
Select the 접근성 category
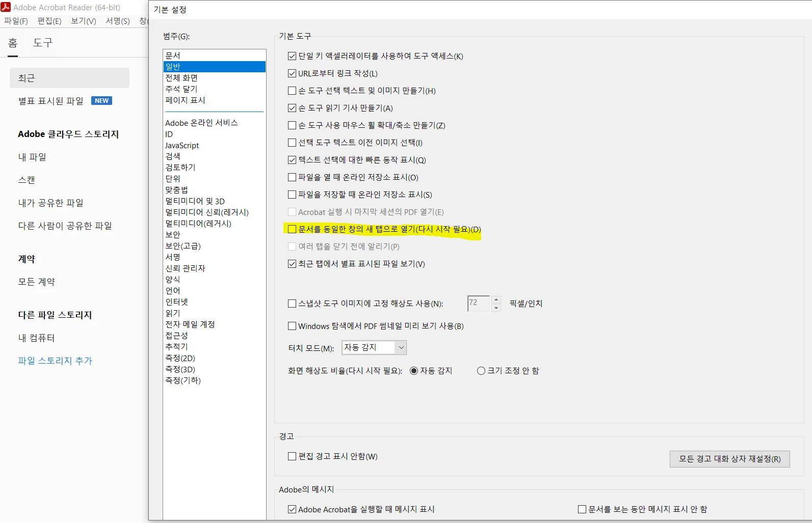point(215,336)
